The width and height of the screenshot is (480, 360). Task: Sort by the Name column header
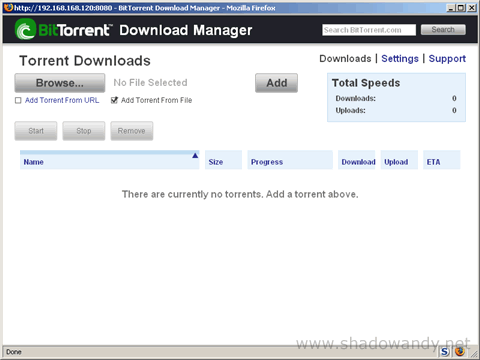(x=110, y=160)
